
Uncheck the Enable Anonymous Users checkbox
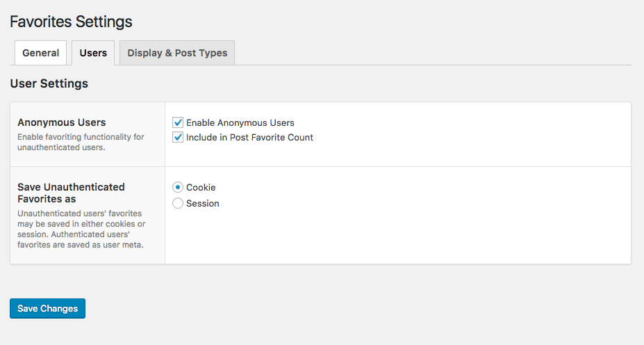point(178,122)
